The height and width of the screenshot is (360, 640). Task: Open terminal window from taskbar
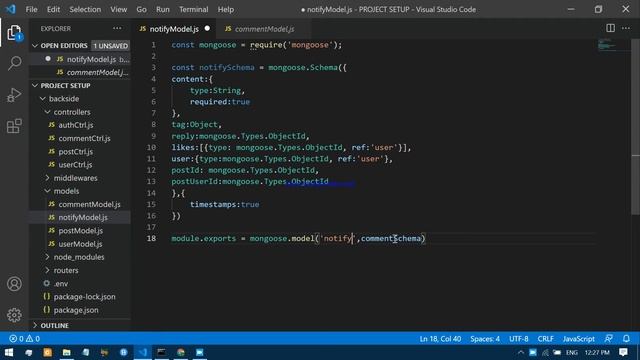point(162,352)
